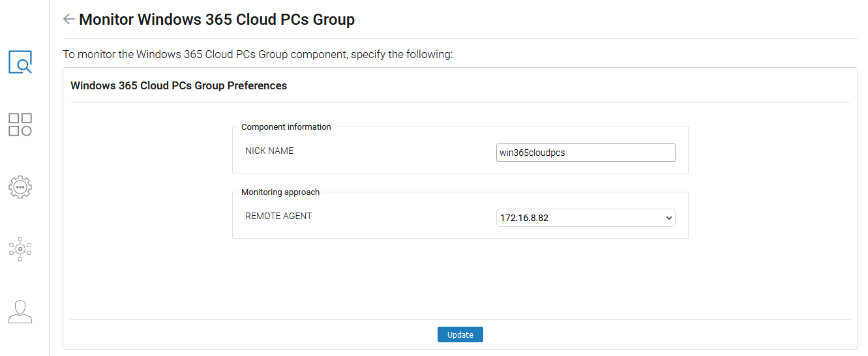
Task: Click the NICK NAME input field
Action: (586, 153)
